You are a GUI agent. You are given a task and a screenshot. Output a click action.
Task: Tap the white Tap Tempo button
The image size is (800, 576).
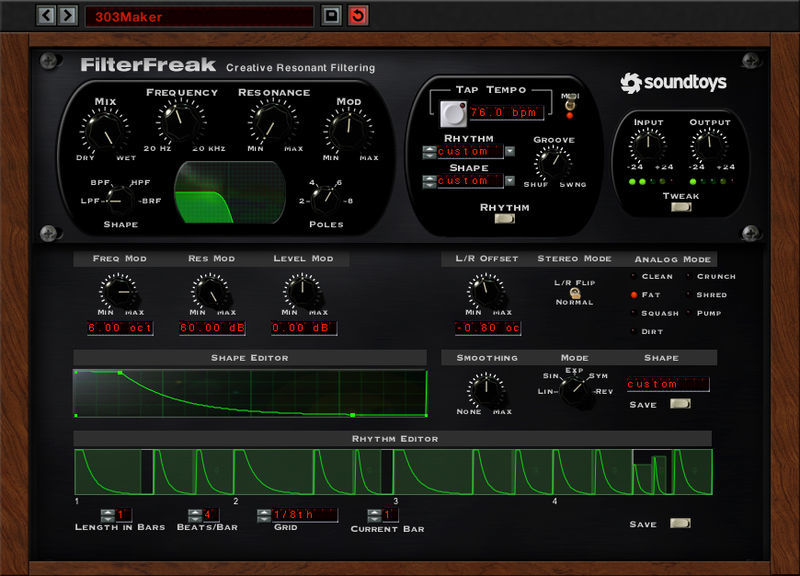tap(453, 114)
